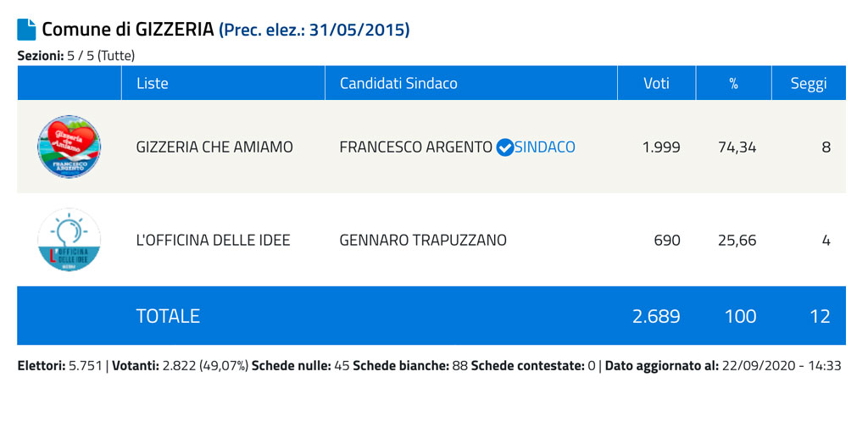Click candidate name GENNARO TRAPUZZANO
The image size is (868, 427).
423,241
